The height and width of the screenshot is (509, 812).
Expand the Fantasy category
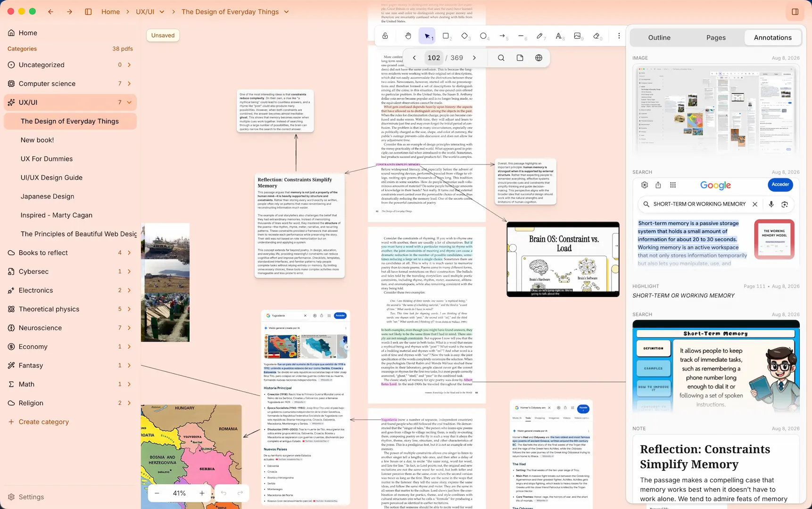click(x=129, y=365)
